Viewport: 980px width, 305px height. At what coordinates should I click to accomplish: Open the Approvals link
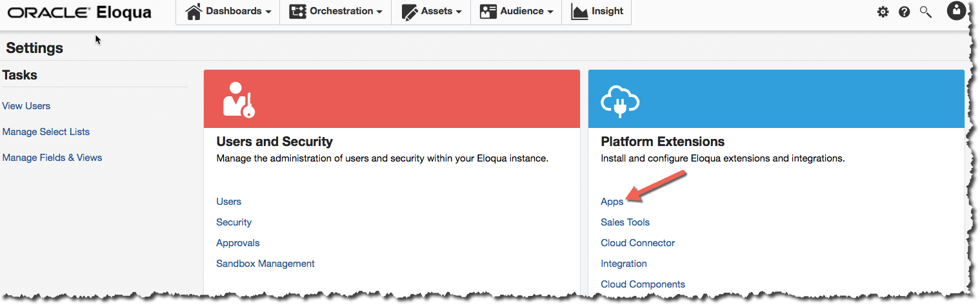pos(238,243)
